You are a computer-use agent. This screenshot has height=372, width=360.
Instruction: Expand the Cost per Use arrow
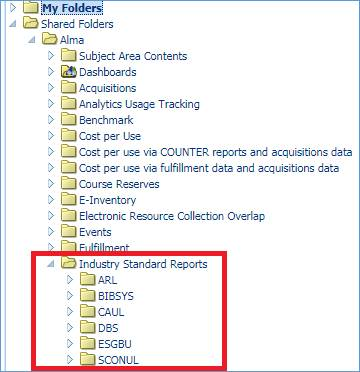(x=51, y=136)
